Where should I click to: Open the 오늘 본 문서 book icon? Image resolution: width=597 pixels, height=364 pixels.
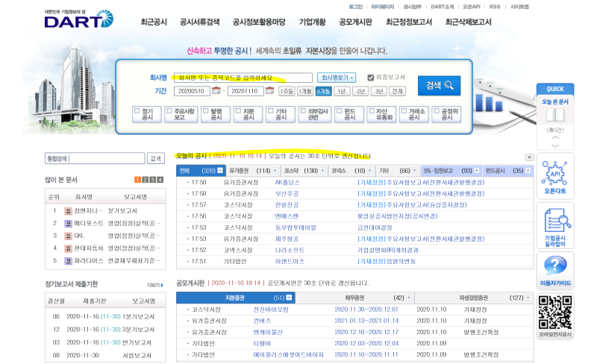pos(555,115)
